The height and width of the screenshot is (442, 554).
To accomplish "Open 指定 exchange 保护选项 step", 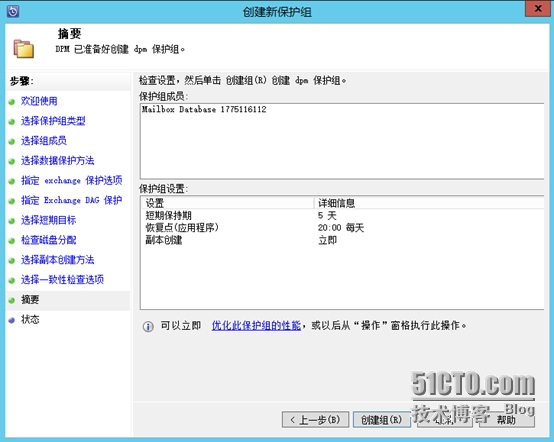I will pyautogui.click(x=71, y=180).
